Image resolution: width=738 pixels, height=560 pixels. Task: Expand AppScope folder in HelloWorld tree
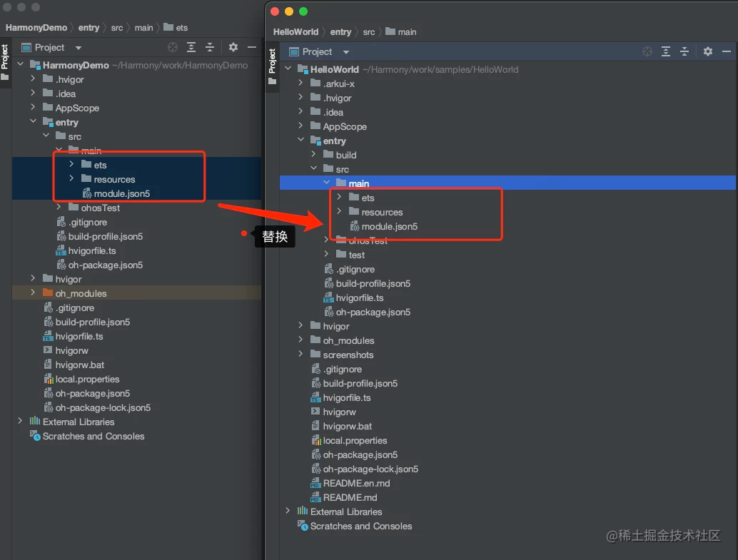[300, 126]
